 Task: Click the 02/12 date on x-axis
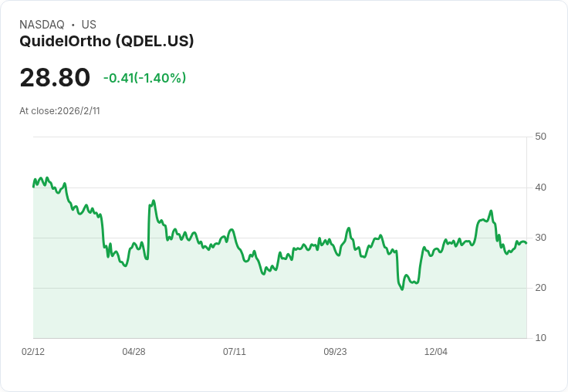point(33,352)
